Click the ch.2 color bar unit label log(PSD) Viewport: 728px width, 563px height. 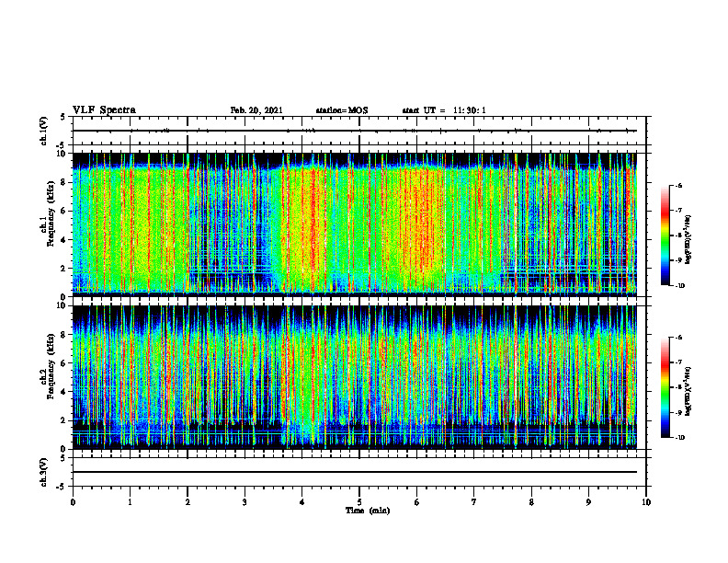point(688,391)
